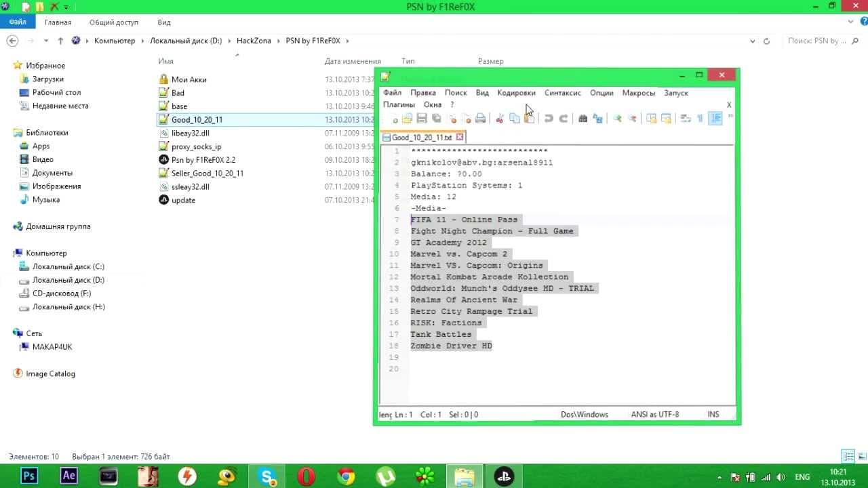Open Загрузки in the navigation pane
Screen dimensions: 868x488
coord(42,79)
